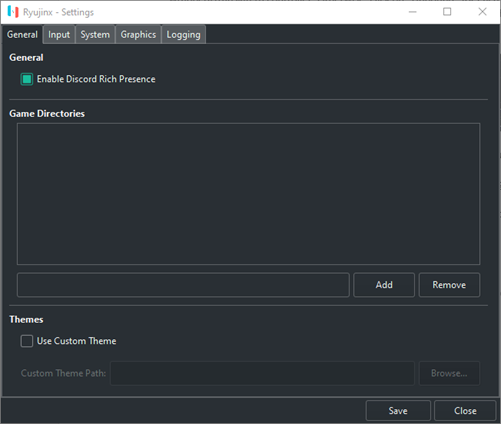Click the Close button at bottom

click(x=465, y=411)
